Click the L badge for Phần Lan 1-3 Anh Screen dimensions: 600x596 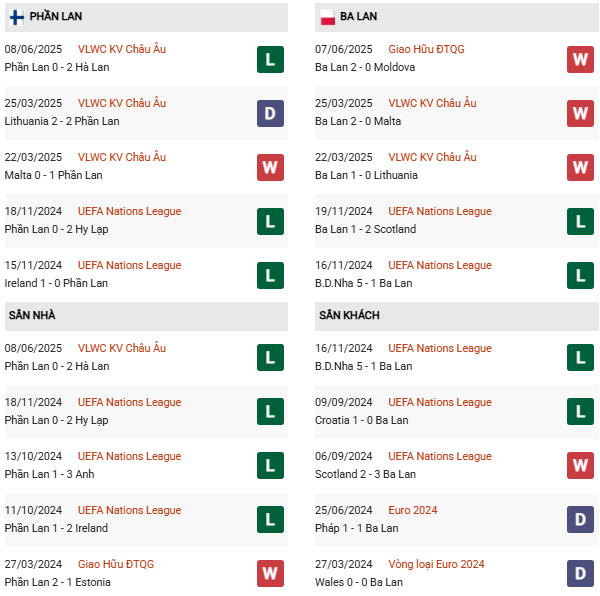click(270, 466)
